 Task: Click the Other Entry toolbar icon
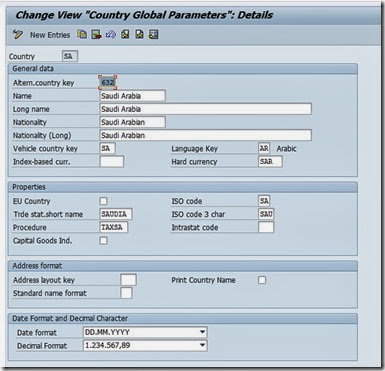tap(154, 34)
